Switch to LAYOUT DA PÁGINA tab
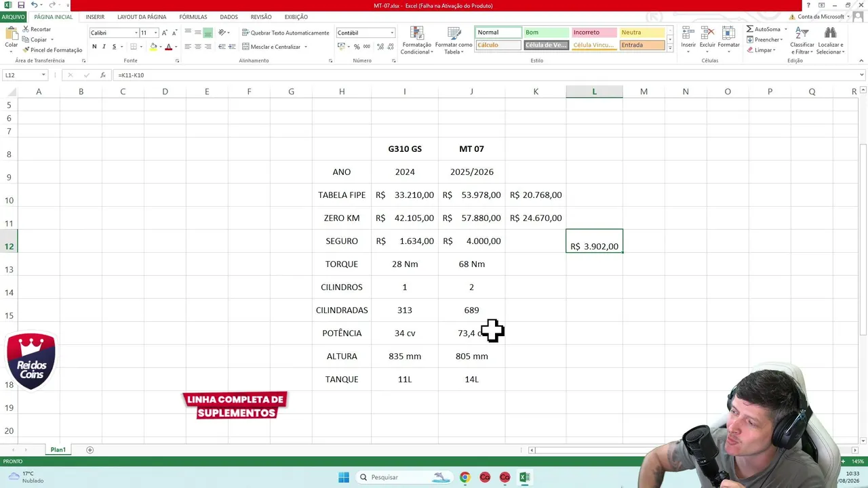This screenshot has height=488, width=868. coord(142,17)
